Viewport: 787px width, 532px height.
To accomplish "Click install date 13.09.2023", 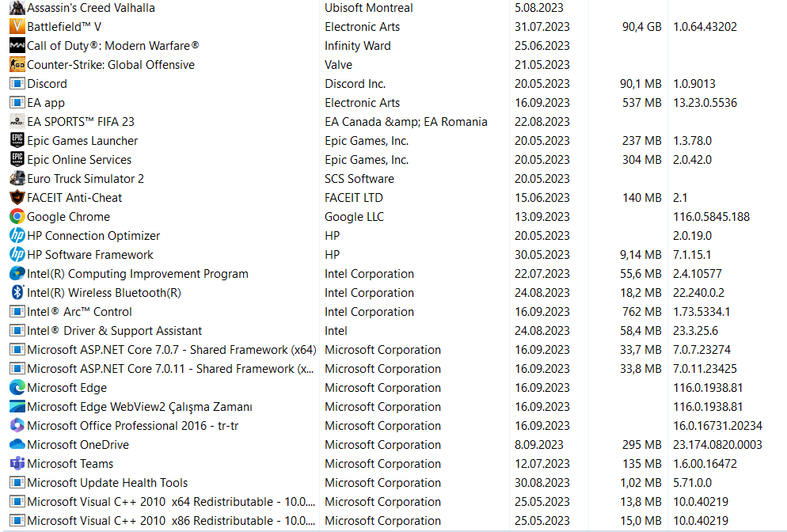I will tap(542, 217).
